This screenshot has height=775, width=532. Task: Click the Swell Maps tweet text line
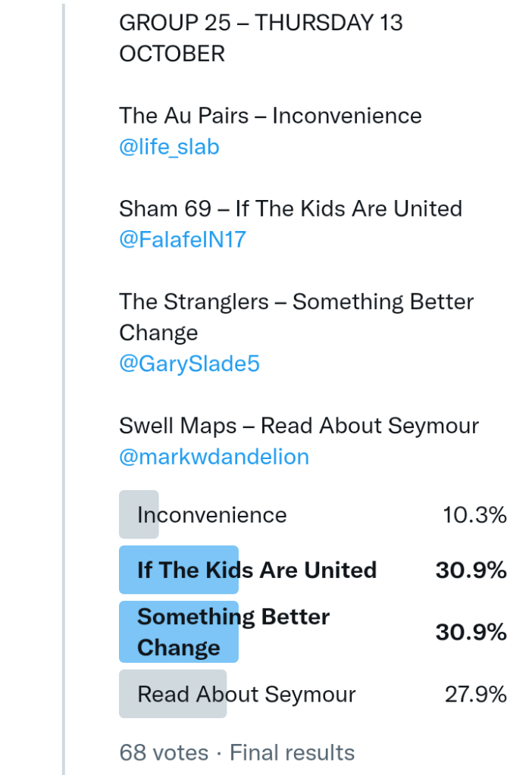click(299, 426)
